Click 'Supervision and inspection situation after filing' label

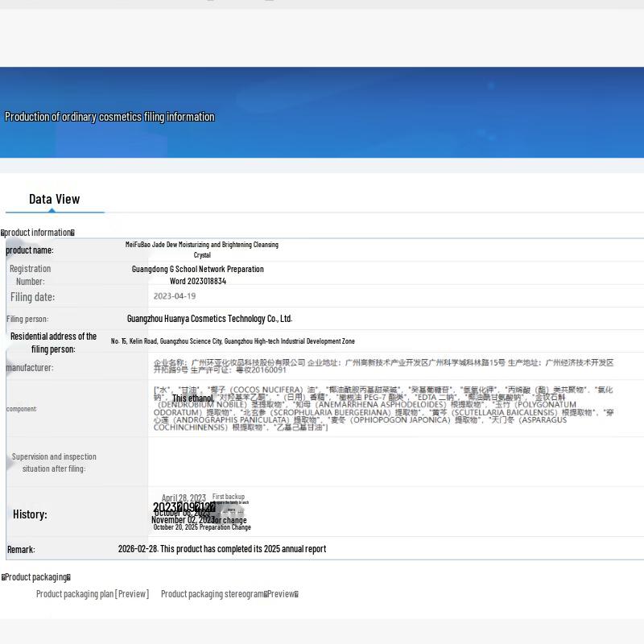[54, 462]
